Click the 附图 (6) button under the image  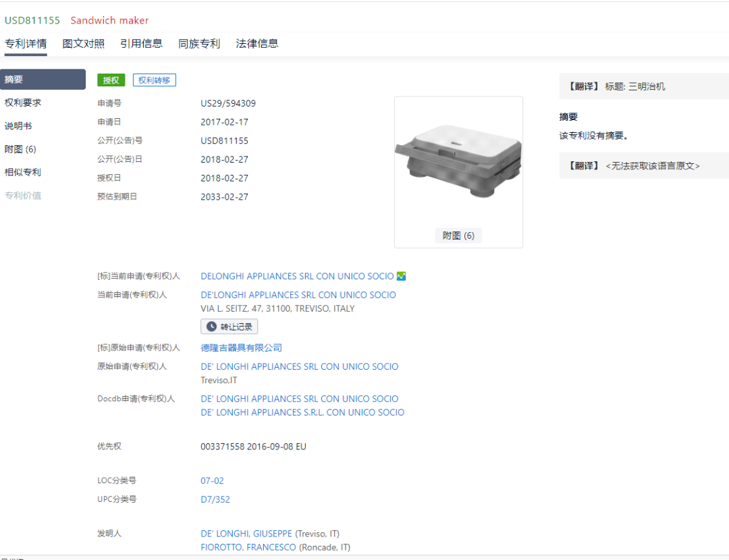458,235
